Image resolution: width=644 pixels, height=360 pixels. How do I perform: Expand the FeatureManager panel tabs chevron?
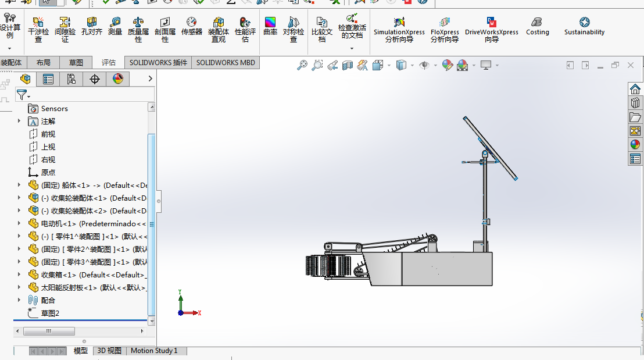[x=150, y=79]
